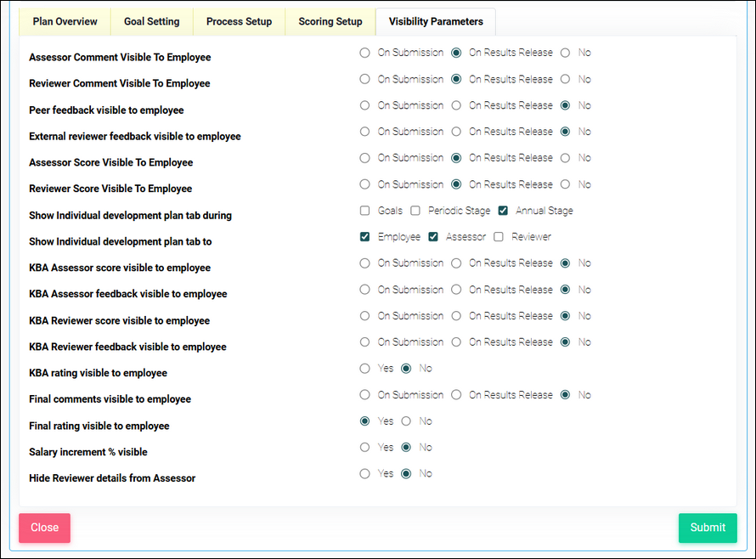Enable Reviewer checkbox for development plan tab
756x559 pixels.
pos(499,237)
